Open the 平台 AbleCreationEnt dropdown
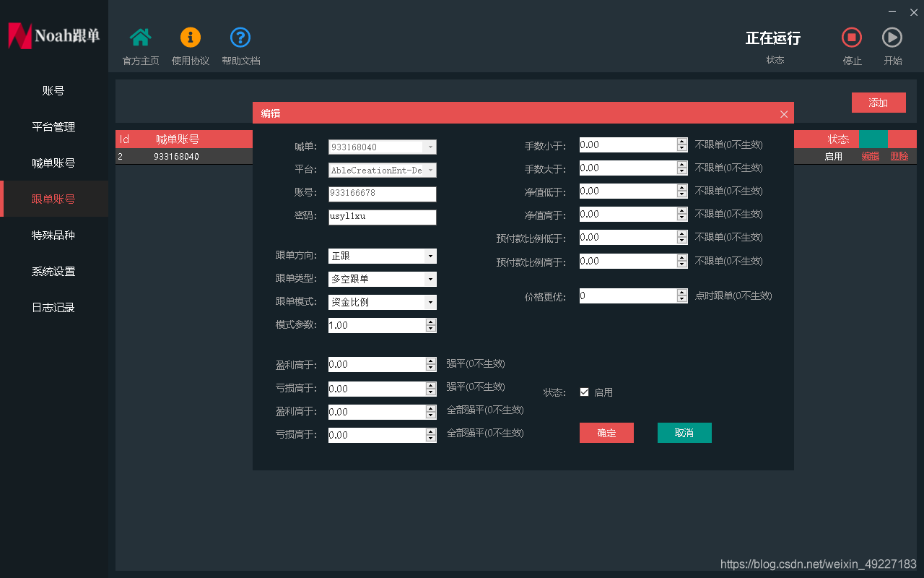The image size is (924, 578). pyautogui.click(x=383, y=171)
